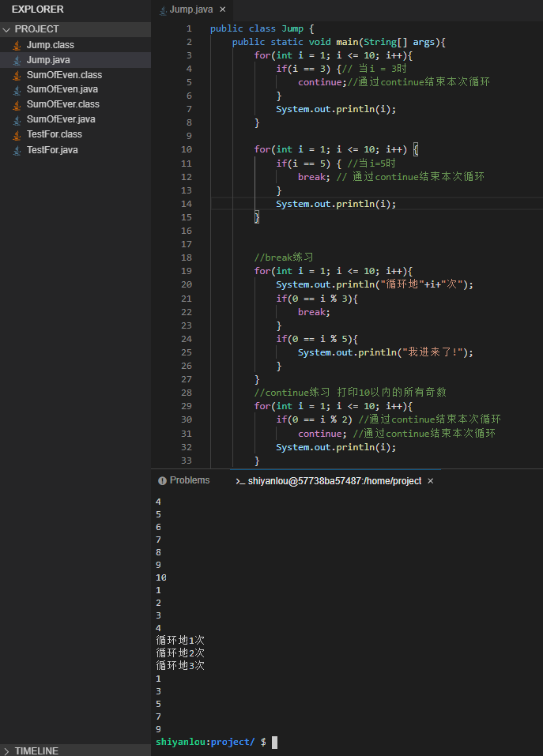Click line number 14 in the gutter

point(187,204)
